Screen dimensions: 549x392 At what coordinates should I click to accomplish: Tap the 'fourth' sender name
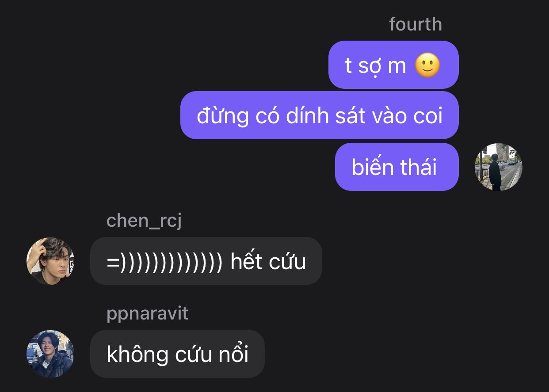[416, 24]
